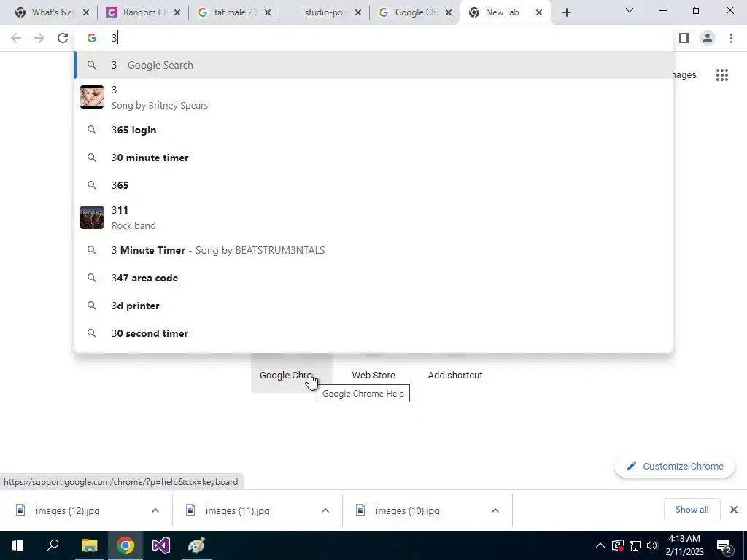Open a new tab with the plus icon
This screenshot has height=560, width=747.
tap(566, 12)
